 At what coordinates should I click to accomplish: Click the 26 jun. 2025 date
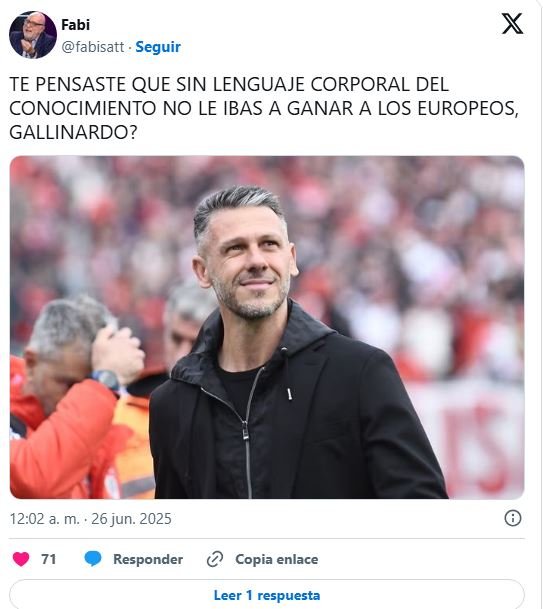131,519
